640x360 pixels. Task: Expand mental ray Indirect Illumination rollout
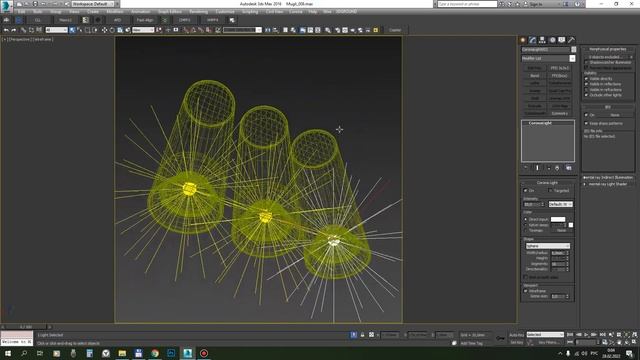click(x=607, y=178)
